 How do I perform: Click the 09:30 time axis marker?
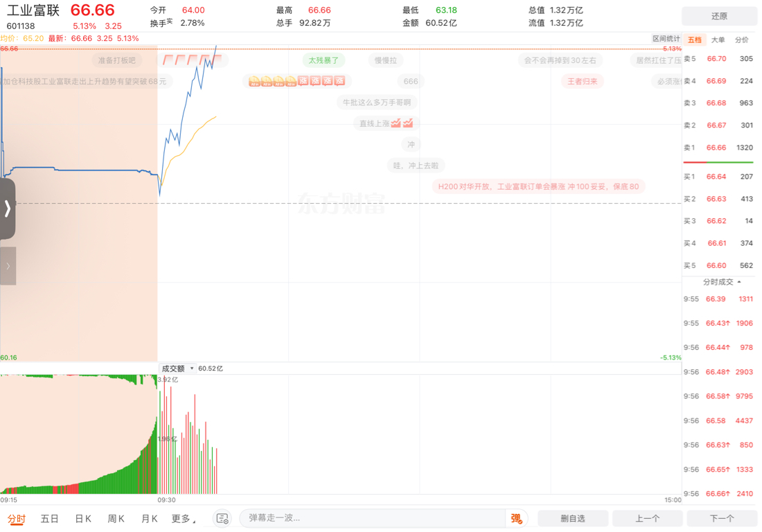click(166, 500)
